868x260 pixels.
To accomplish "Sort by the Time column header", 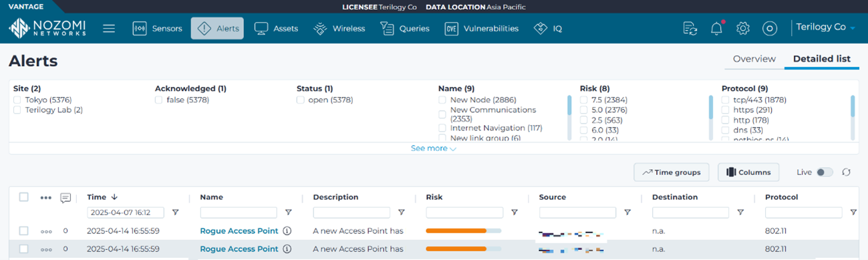I will point(102,197).
